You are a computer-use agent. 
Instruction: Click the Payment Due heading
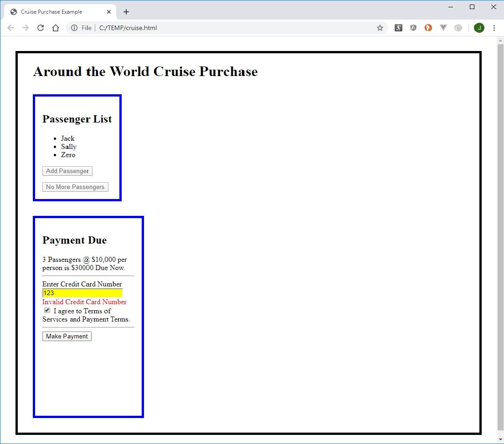[x=75, y=240]
